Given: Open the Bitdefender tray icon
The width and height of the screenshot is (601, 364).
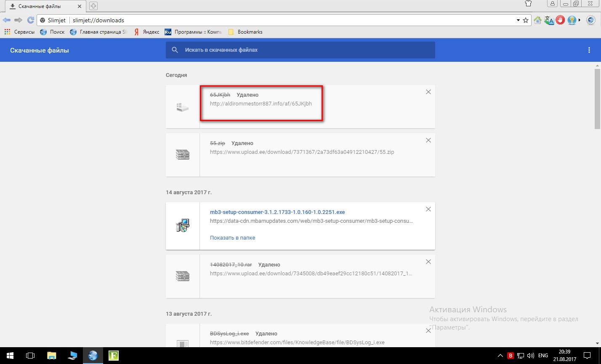Looking at the screenshot, I should tap(511, 356).
